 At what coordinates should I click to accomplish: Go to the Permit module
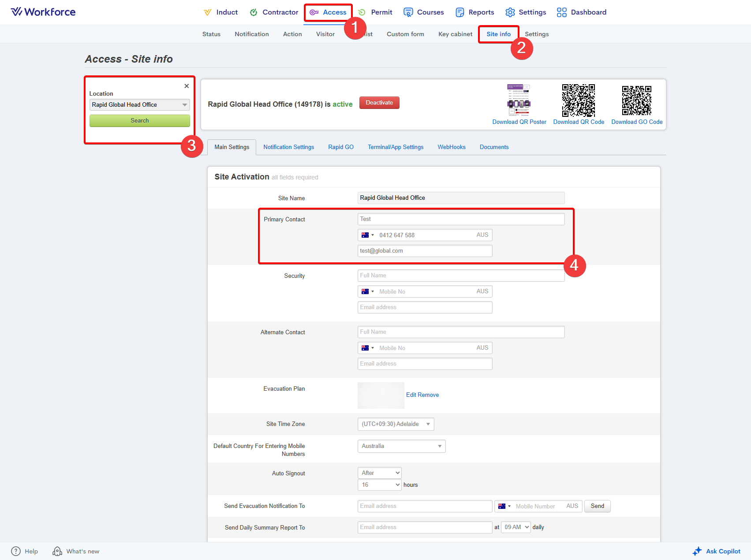point(375,12)
